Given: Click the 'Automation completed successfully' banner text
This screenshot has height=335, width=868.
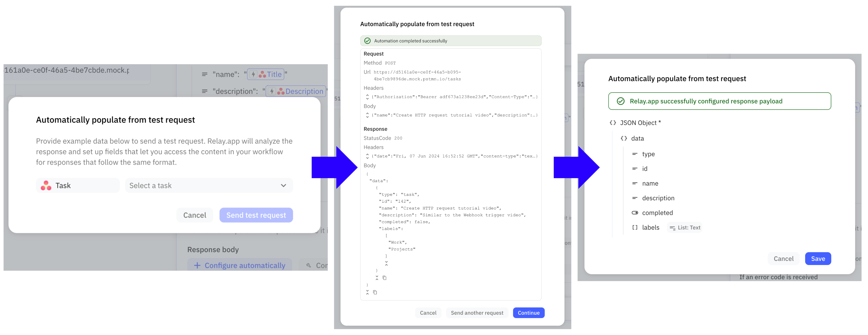Looking at the screenshot, I should [410, 41].
